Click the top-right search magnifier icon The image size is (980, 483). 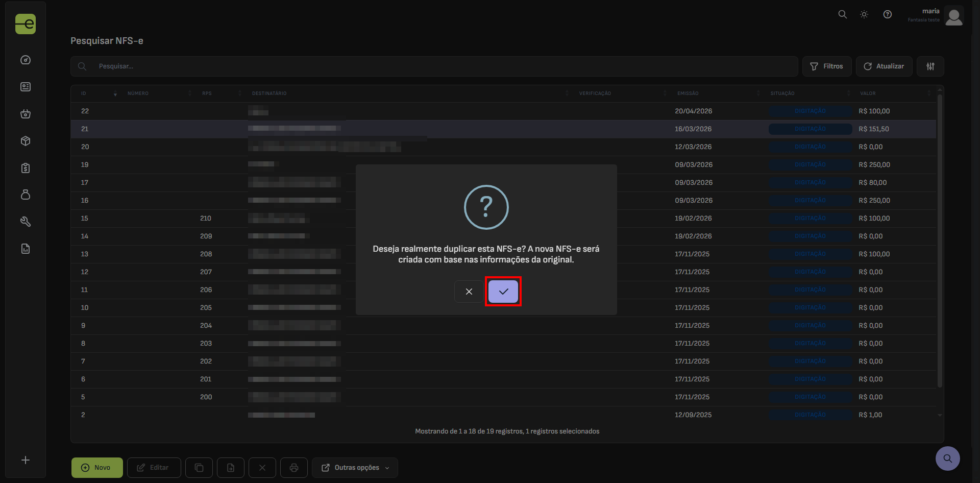pyautogui.click(x=843, y=14)
